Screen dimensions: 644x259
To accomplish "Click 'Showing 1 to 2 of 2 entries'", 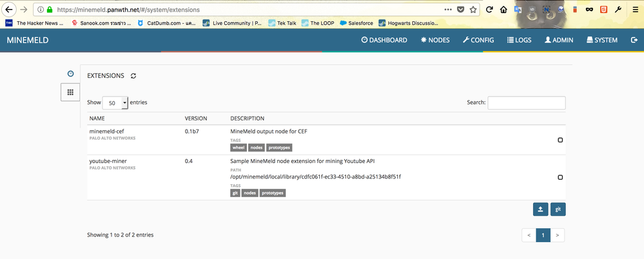I will [x=121, y=235].
